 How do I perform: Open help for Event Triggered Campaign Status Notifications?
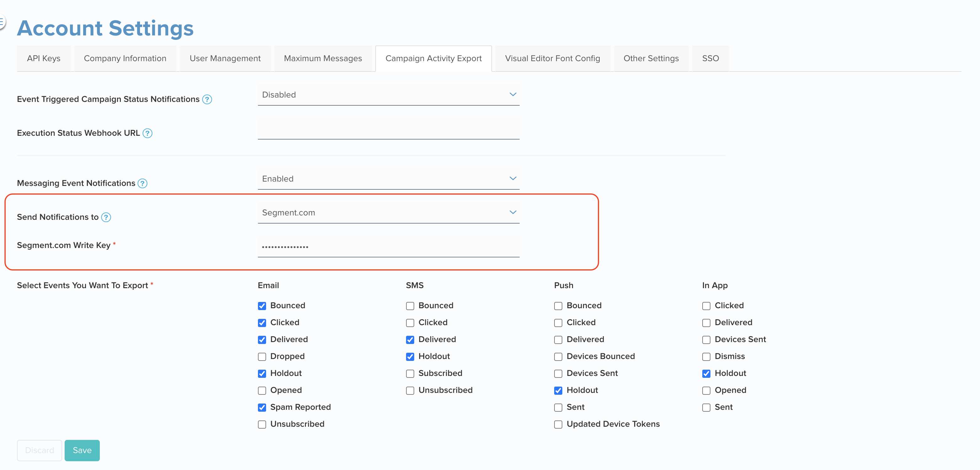click(207, 99)
